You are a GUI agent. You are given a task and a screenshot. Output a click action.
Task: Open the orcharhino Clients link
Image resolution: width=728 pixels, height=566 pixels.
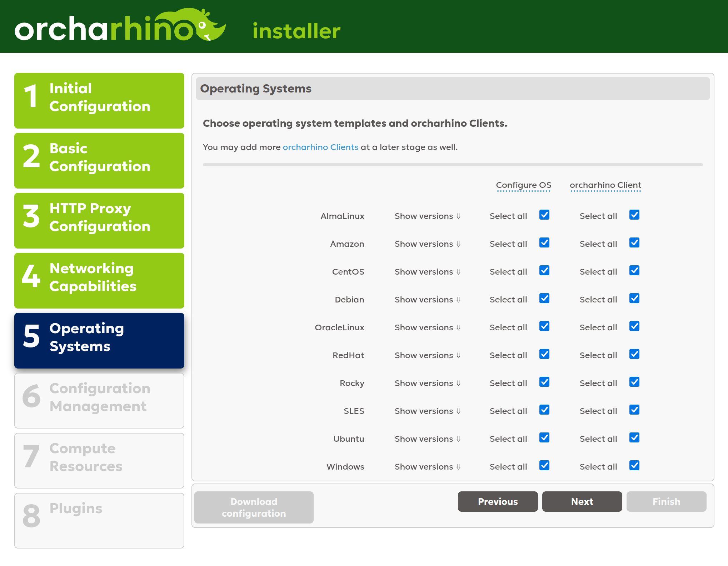coord(320,147)
